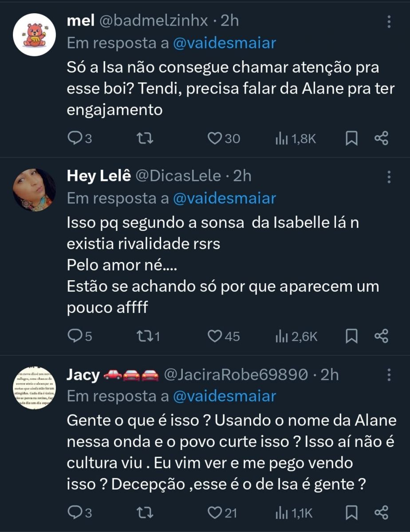Open more options on Hey Lelê's tweet

pyautogui.click(x=389, y=177)
